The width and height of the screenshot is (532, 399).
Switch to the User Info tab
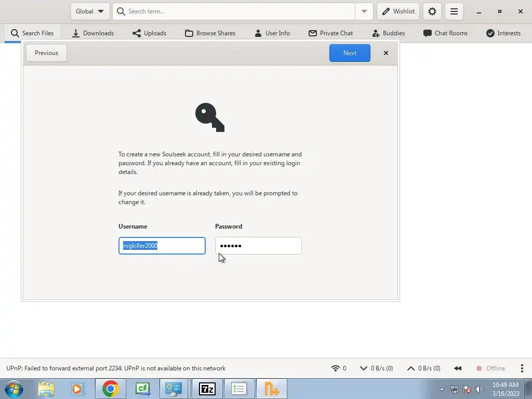pyautogui.click(x=272, y=33)
